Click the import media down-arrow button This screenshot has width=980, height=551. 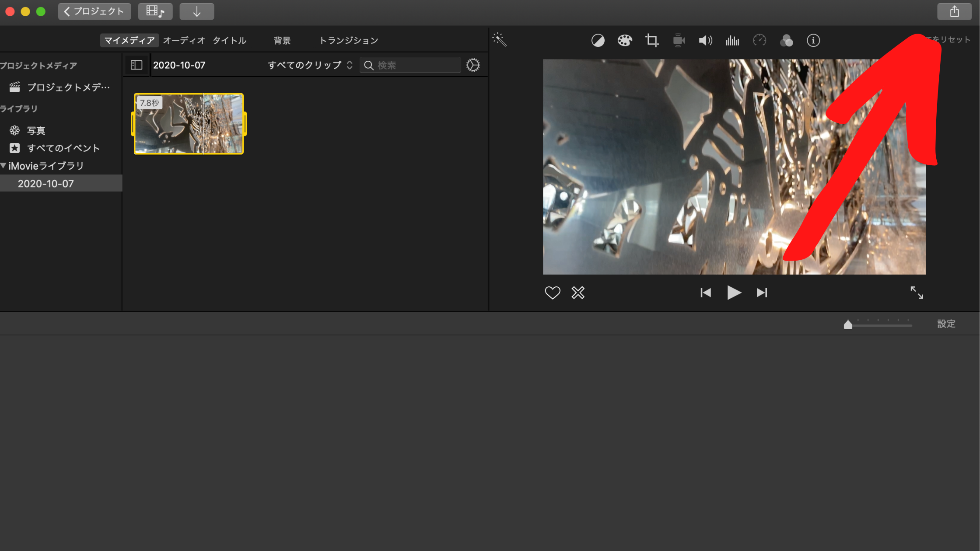click(197, 11)
